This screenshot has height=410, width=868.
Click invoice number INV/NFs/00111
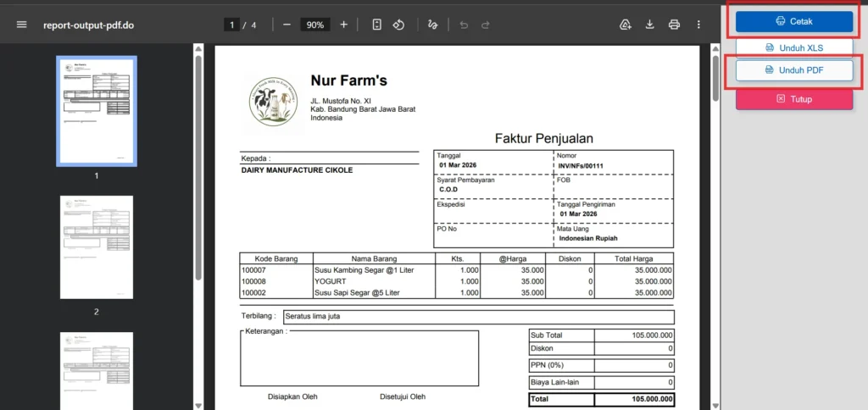point(581,165)
